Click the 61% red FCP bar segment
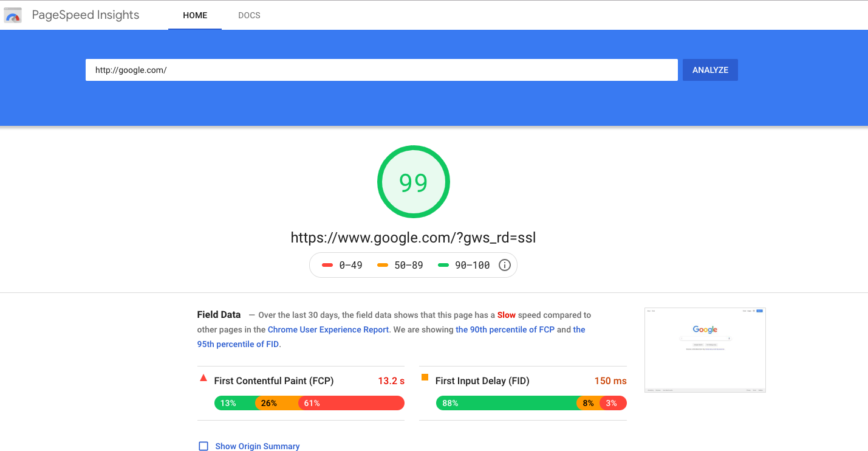This screenshot has height=451, width=868. (x=351, y=403)
